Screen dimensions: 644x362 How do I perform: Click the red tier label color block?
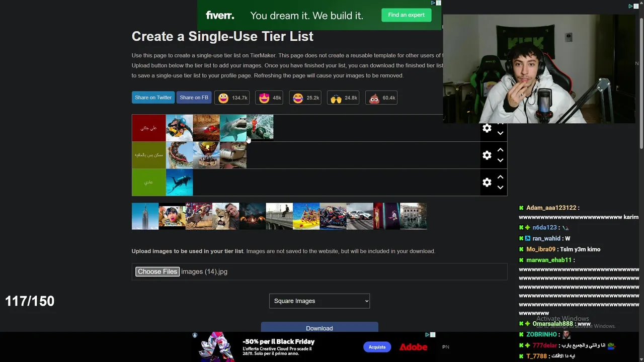(148, 128)
